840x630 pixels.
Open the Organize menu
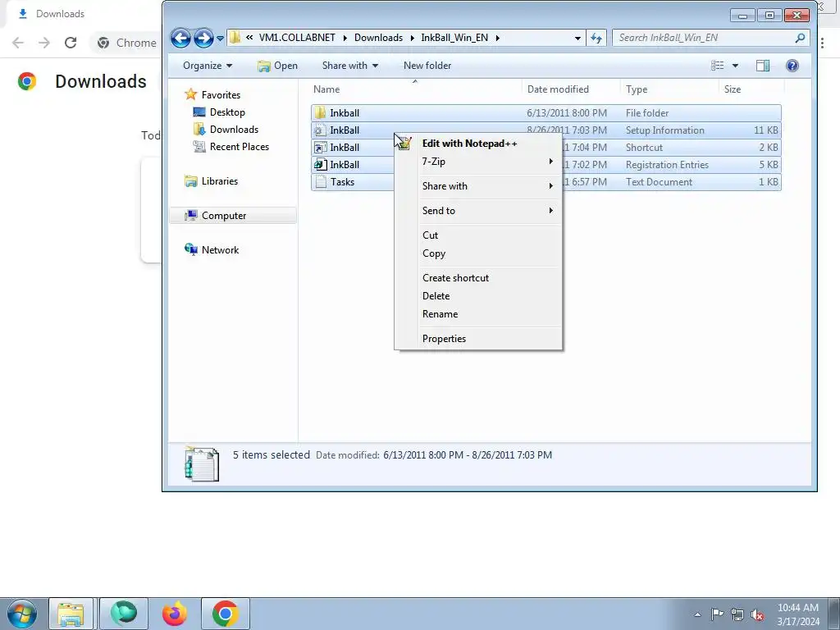(208, 66)
